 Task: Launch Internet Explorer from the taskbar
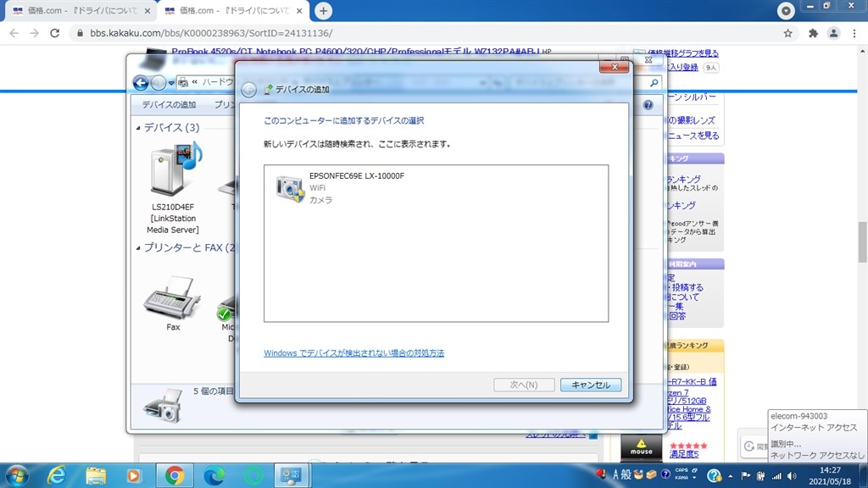[x=57, y=476]
